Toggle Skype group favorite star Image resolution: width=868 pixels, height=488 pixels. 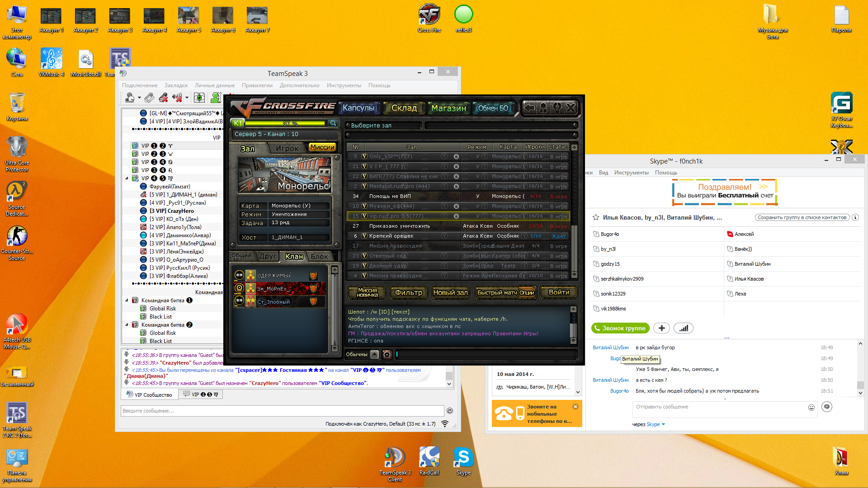(x=596, y=217)
